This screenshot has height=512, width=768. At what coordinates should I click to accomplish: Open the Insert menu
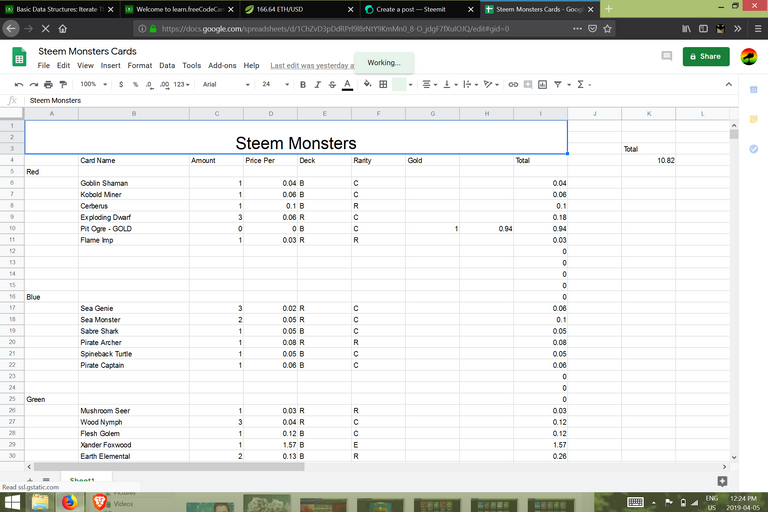(111, 65)
